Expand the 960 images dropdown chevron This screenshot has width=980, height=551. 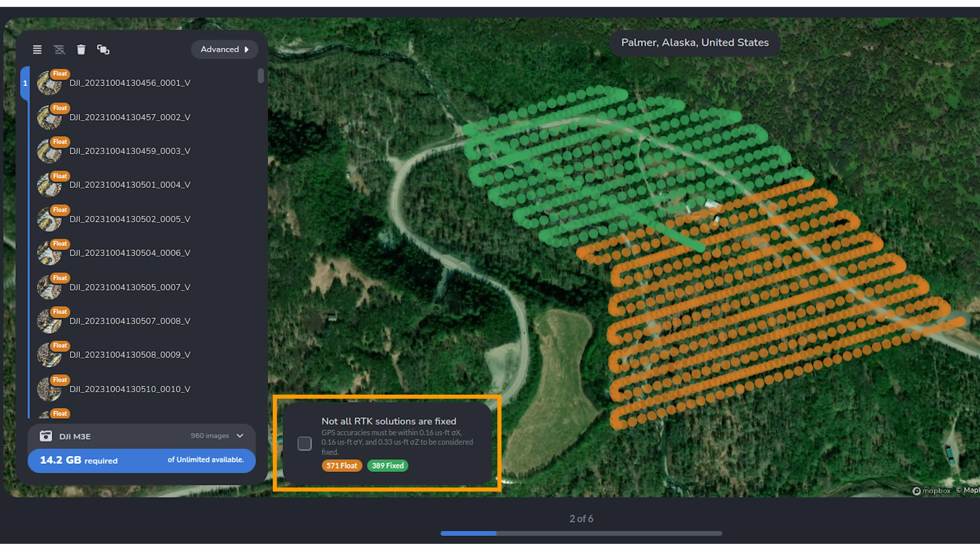pyautogui.click(x=240, y=436)
